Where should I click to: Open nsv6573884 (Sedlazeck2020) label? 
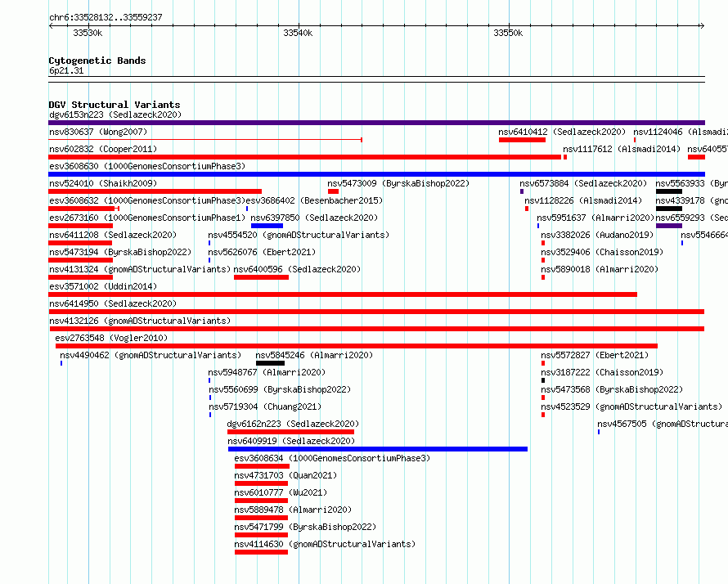point(583,183)
